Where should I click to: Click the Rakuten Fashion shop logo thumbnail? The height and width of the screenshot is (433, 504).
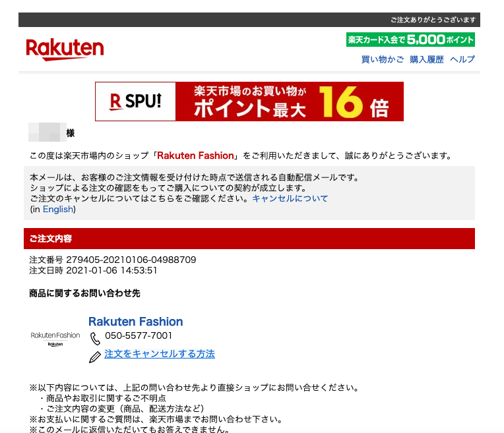click(x=55, y=339)
